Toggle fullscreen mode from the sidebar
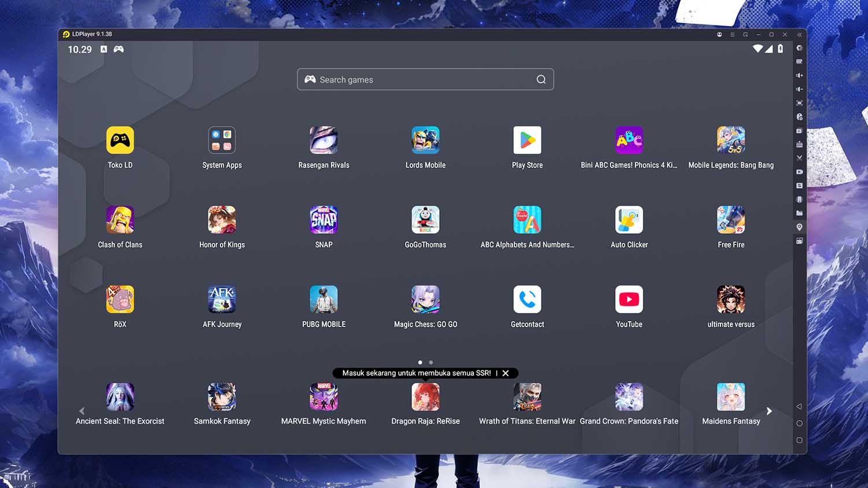868x488 pixels. [x=799, y=102]
